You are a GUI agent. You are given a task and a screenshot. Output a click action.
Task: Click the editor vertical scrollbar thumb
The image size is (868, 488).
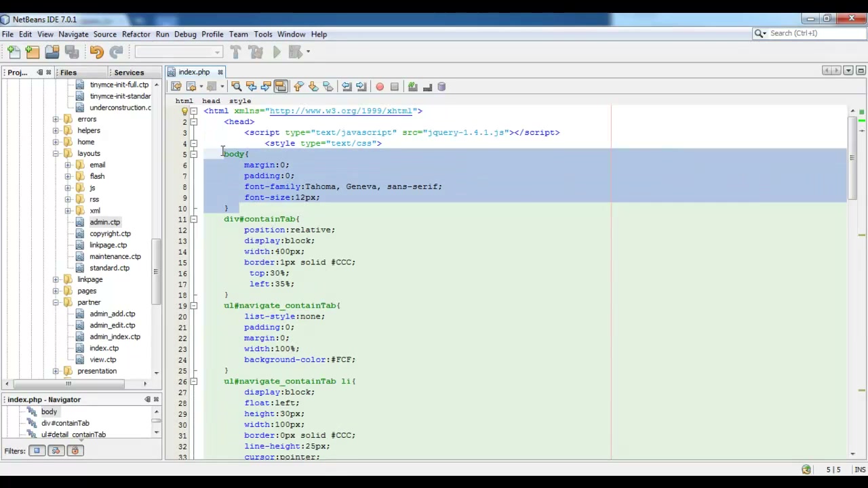(852, 159)
